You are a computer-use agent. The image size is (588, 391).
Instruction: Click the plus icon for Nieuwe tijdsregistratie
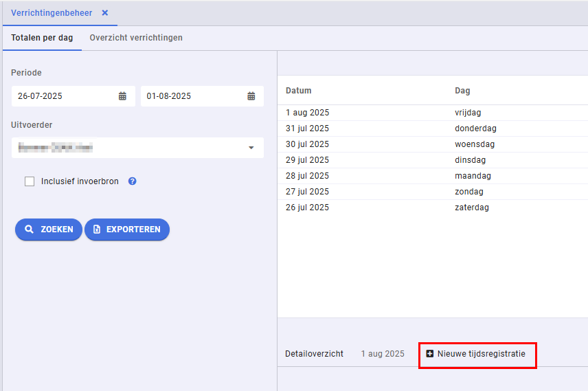(x=430, y=353)
